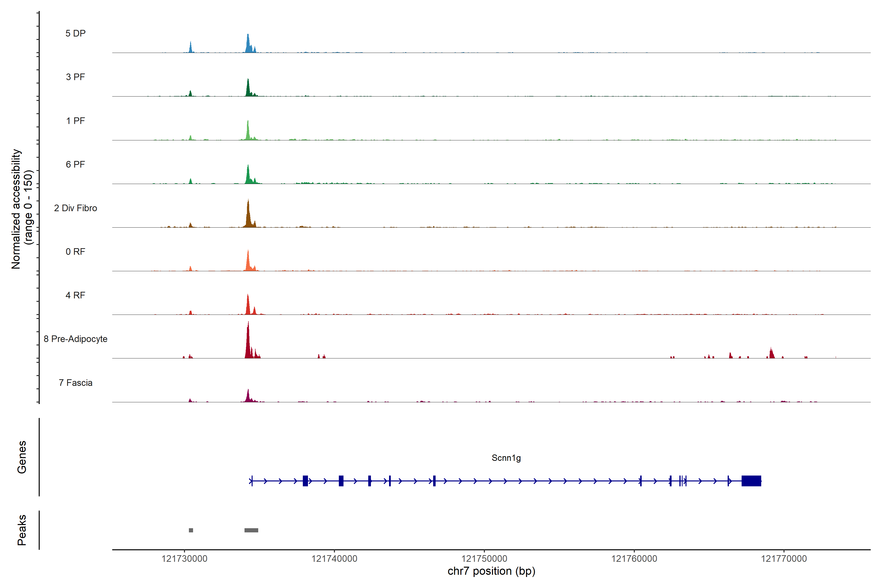
Task: Click the 121740000 axis tick label
Action: [334, 559]
